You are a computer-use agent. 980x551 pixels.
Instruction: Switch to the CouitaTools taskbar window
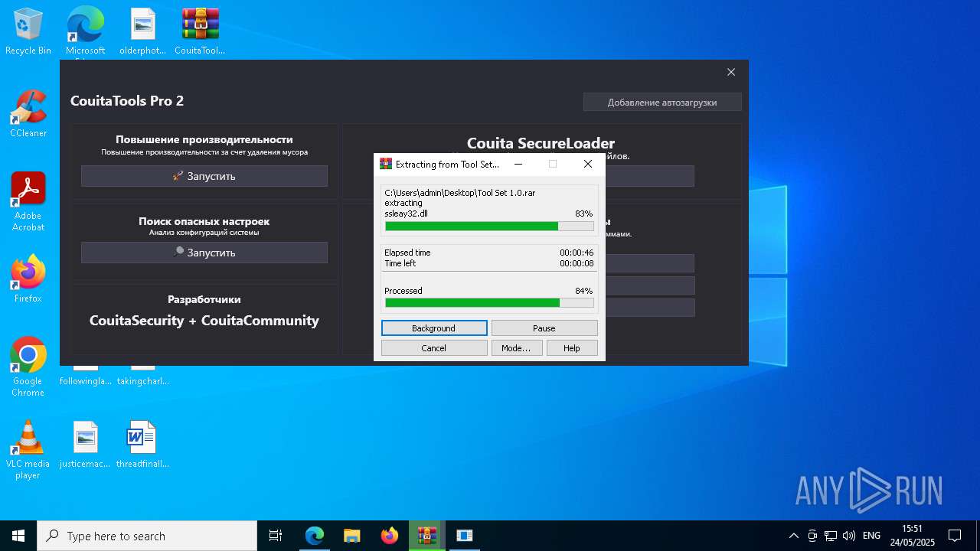(465, 536)
